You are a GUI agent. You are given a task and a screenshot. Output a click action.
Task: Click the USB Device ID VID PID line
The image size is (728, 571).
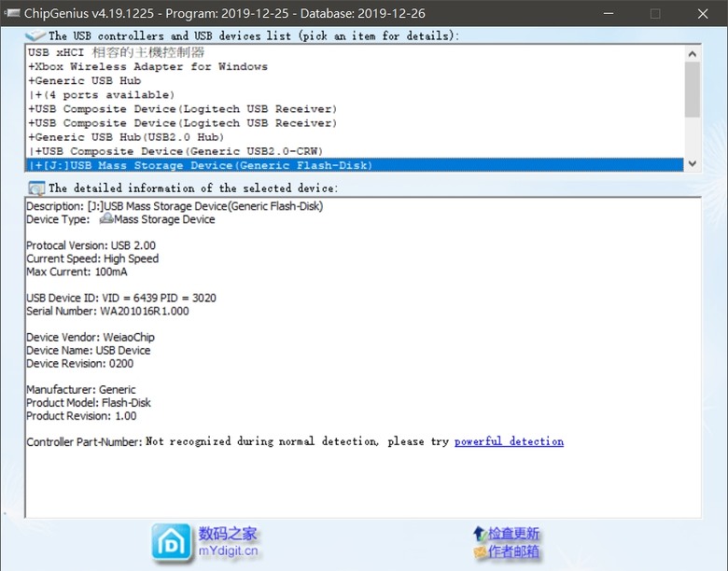tap(121, 298)
